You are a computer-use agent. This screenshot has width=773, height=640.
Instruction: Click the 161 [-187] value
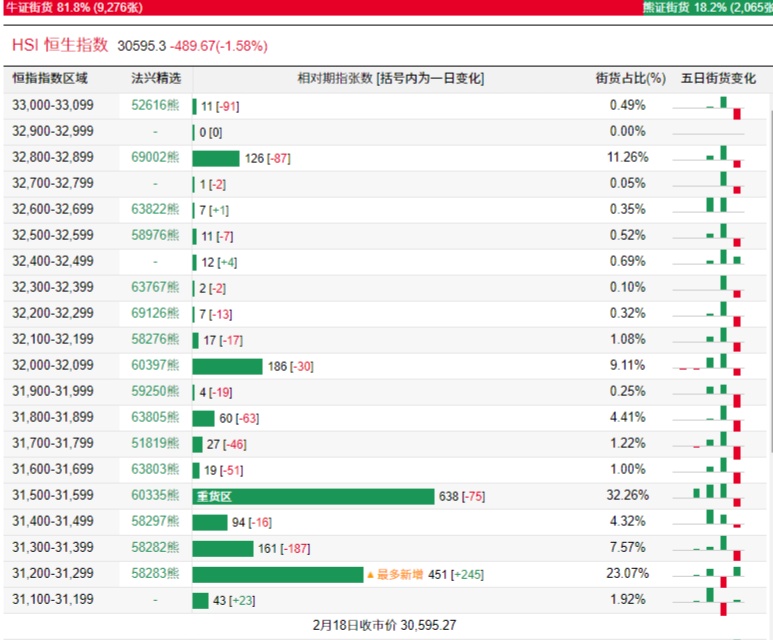284,548
